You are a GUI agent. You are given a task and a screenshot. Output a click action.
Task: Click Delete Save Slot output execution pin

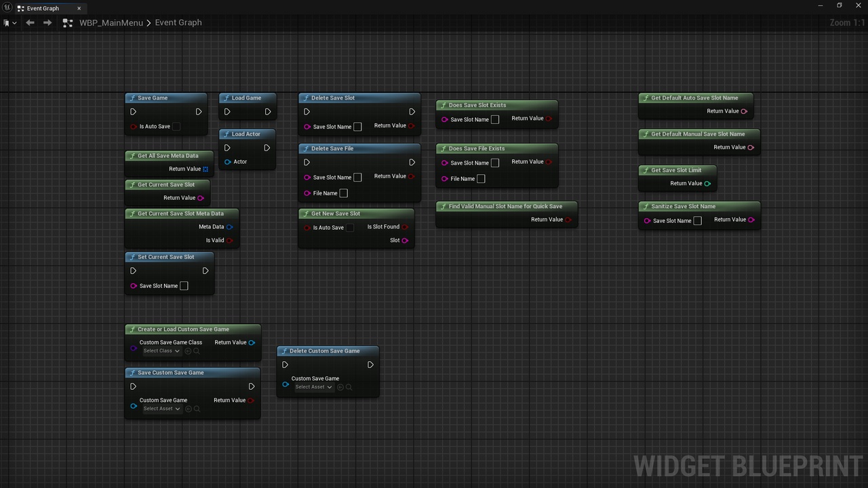pos(412,112)
